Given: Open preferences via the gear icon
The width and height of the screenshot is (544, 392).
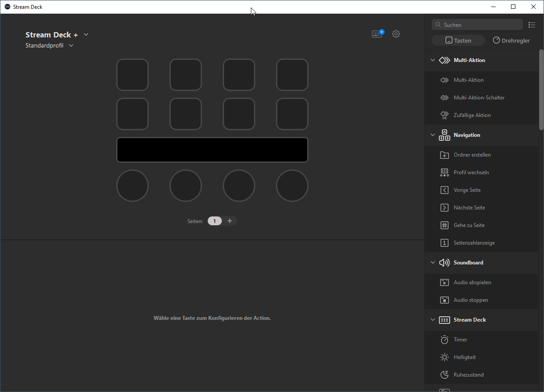Looking at the screenshot, I should click(396, 34).
